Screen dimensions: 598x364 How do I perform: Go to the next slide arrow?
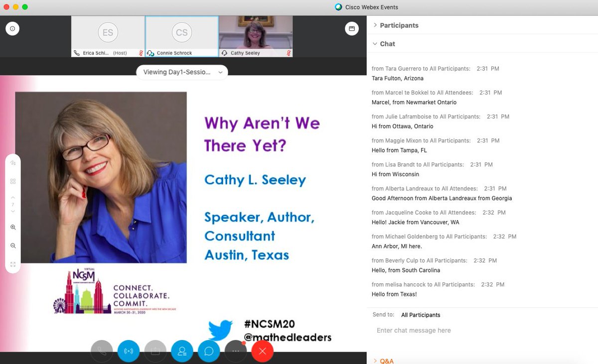(13, 212)
